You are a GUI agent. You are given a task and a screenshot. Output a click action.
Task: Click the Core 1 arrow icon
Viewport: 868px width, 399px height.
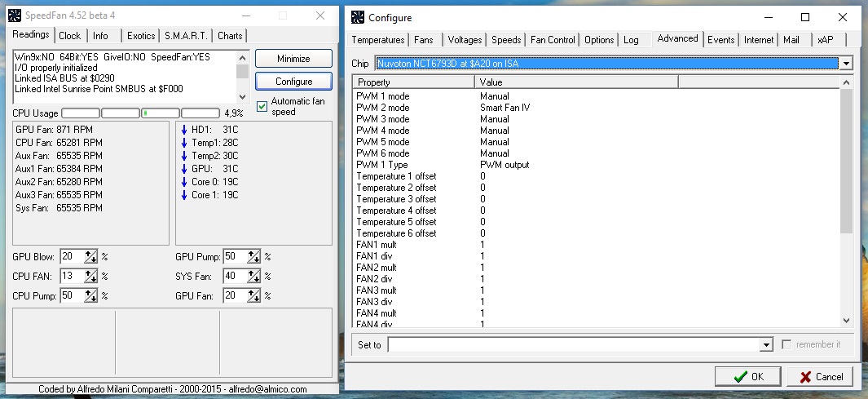(x=184, y=195)
